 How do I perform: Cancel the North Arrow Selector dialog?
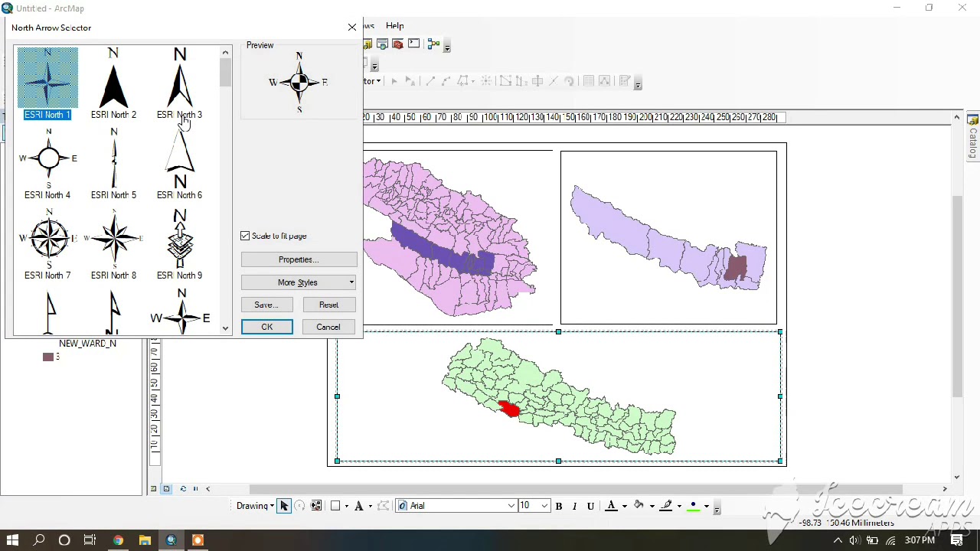328,327
